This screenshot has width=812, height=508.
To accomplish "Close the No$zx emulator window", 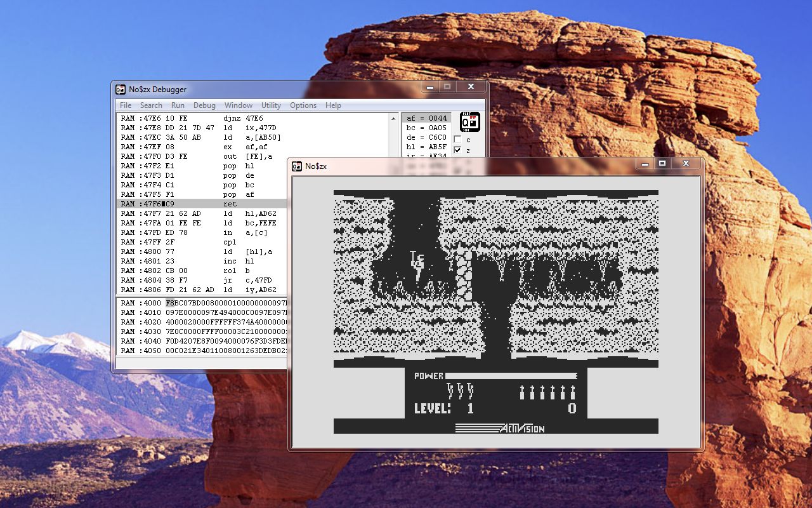I will (x=686, y=164).
